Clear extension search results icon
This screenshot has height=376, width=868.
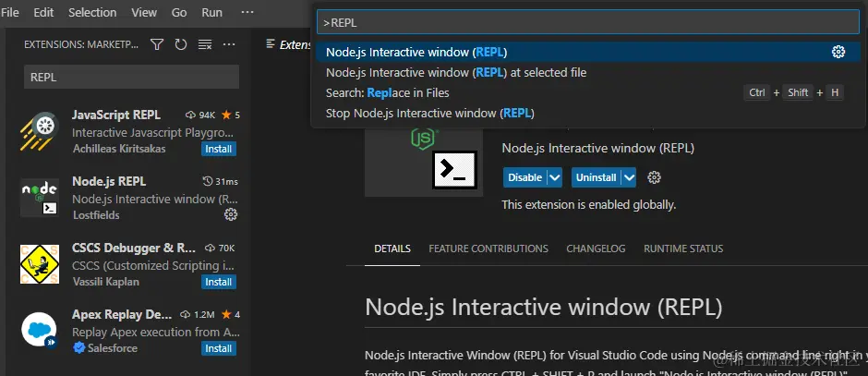205,44
